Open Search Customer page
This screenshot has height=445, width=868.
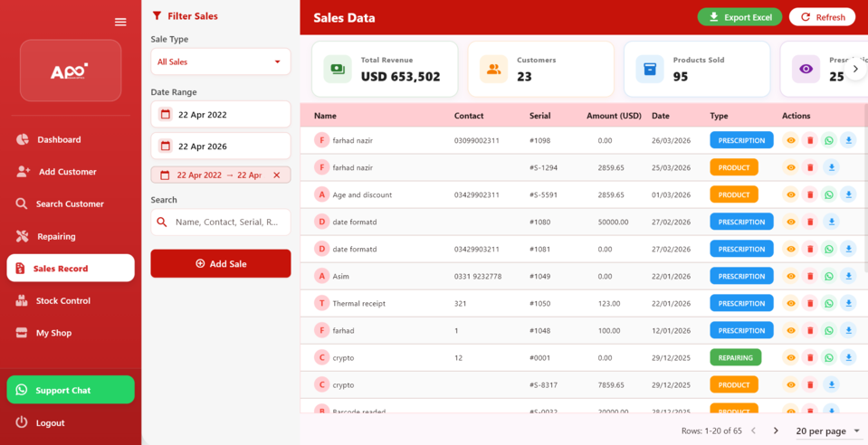pos(71,204)
